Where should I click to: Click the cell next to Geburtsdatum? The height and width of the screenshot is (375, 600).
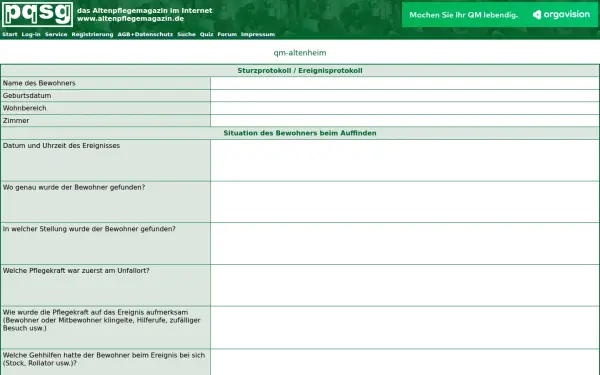click(404, 96)
